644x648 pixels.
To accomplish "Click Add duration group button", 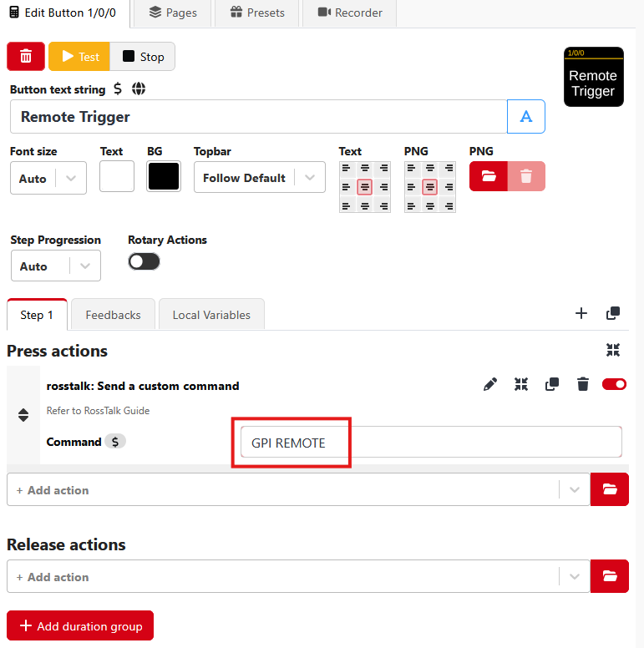I will 80,625.
